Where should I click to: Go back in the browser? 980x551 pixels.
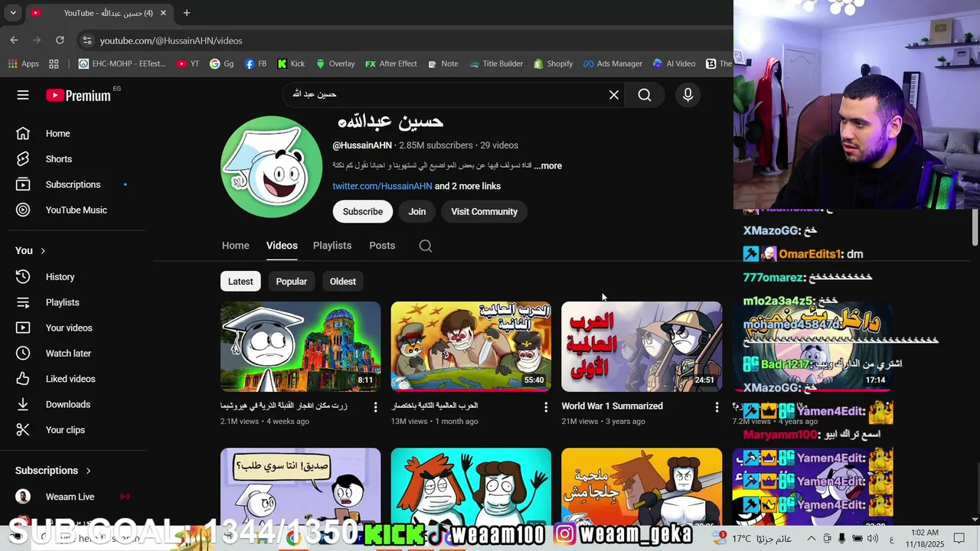[14, 40]
